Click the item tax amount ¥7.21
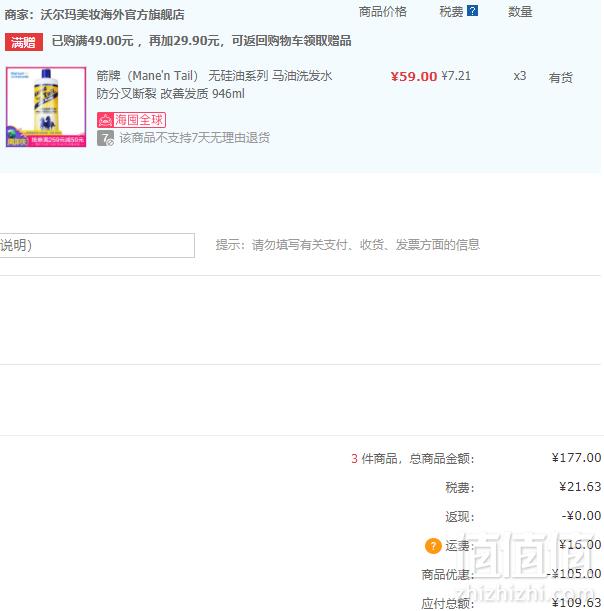Viewport: 604px width, 611px height. [456, 76]
